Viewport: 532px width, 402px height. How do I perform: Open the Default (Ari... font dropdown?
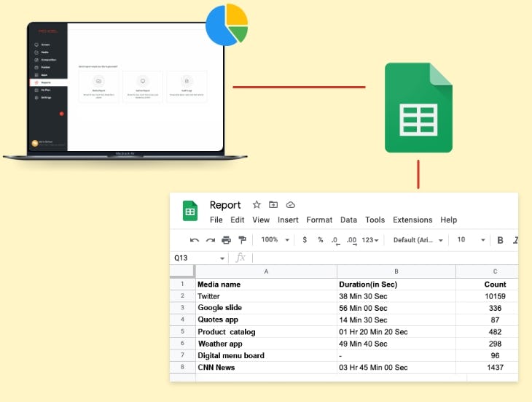418,240
